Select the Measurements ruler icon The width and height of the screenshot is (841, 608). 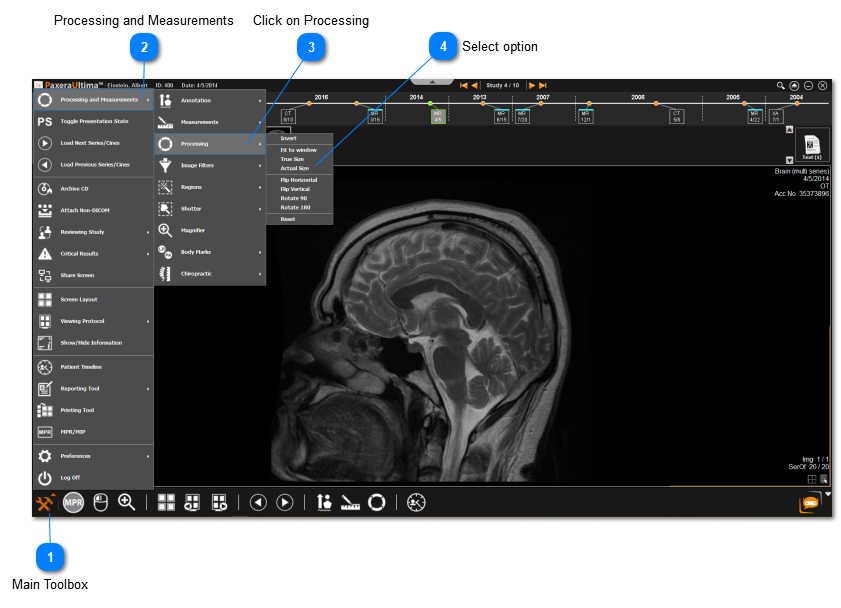coord(350,502)
